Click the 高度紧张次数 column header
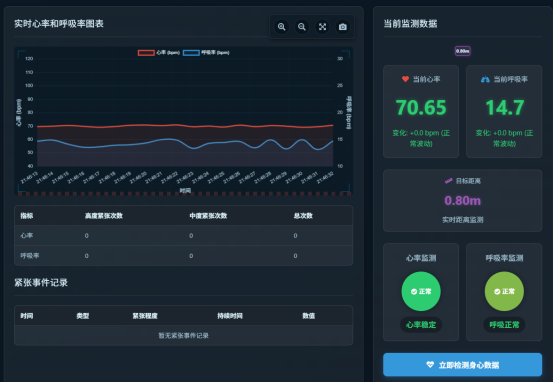This screenshot has width=553, height=383. click(104, 216)
